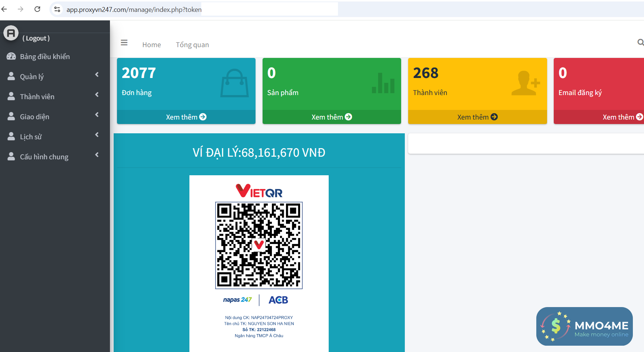Reload the page with the refresh icon
The image size is (644, 352).
(x=37, y=9)
